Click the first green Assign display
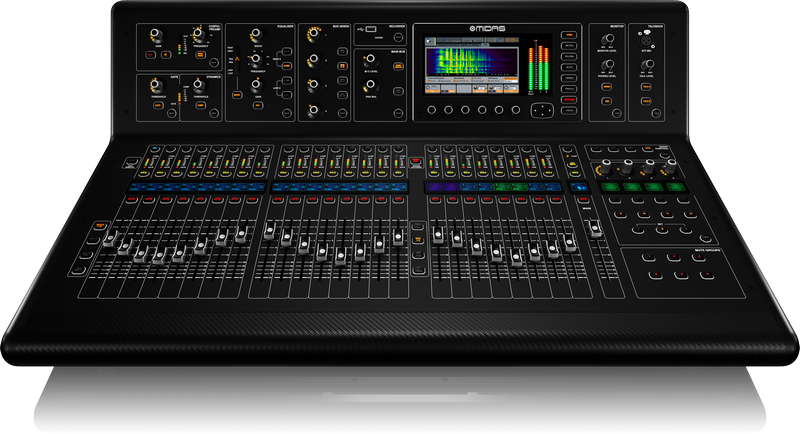Screen dimensions: 800x434 pos(610,186)
